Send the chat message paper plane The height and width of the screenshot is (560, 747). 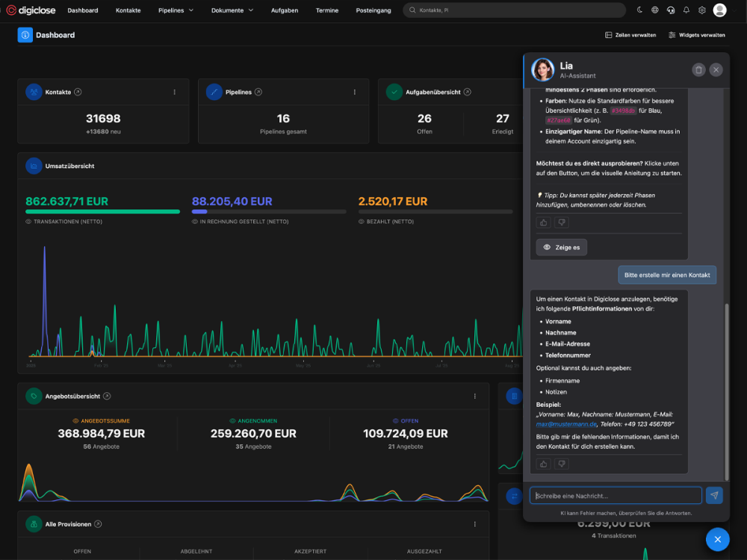click(714, 495)
